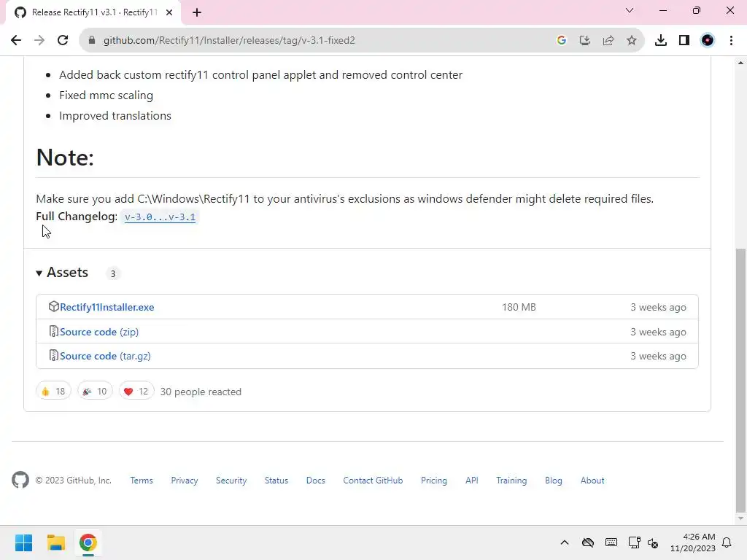Click the archive icon beside Source code (tar.gz)
The width and height of the screenshot is (747, 560).
(53, 356)
